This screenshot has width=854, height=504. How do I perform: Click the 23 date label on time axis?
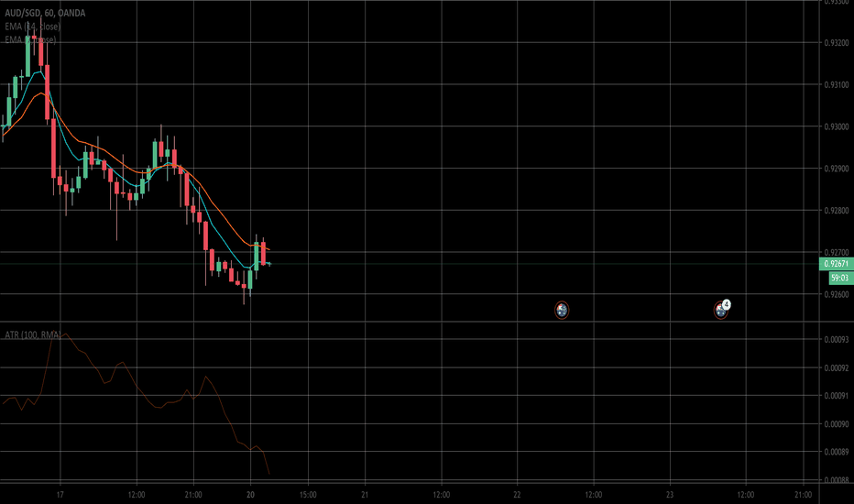[670, 495]
